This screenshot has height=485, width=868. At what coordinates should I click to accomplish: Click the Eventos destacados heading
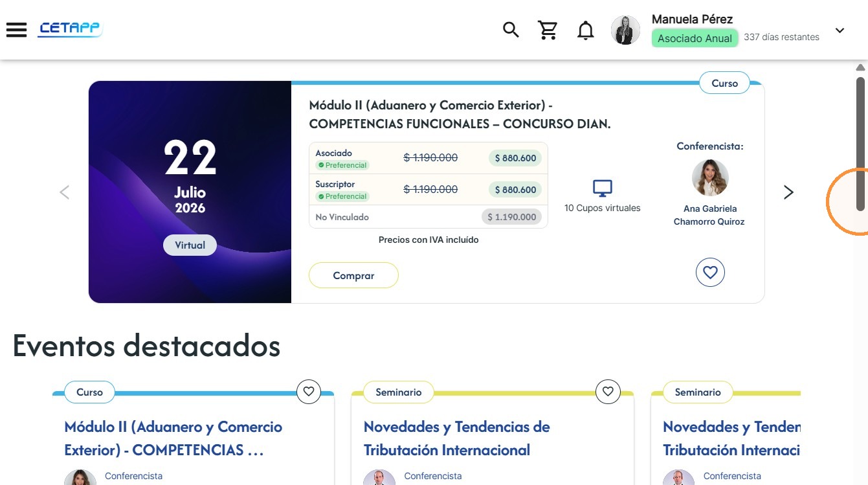click(146, 345)
